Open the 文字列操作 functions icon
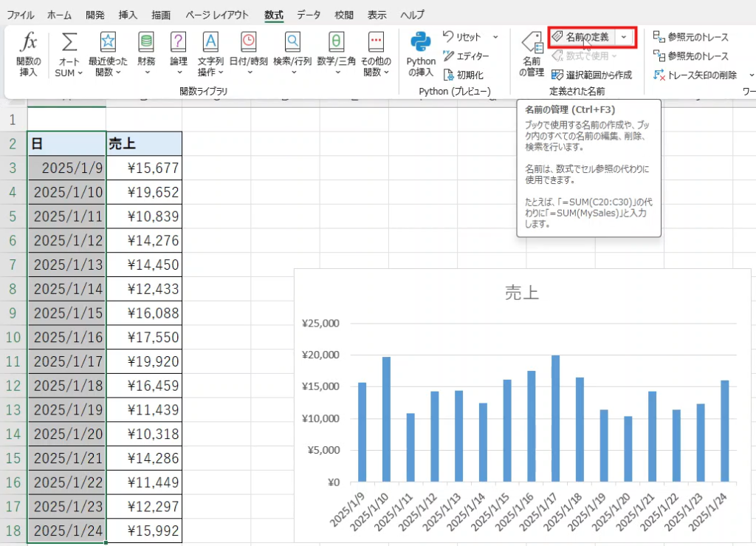The width and height of the screenshot is (756, 546). click(210, 42)
